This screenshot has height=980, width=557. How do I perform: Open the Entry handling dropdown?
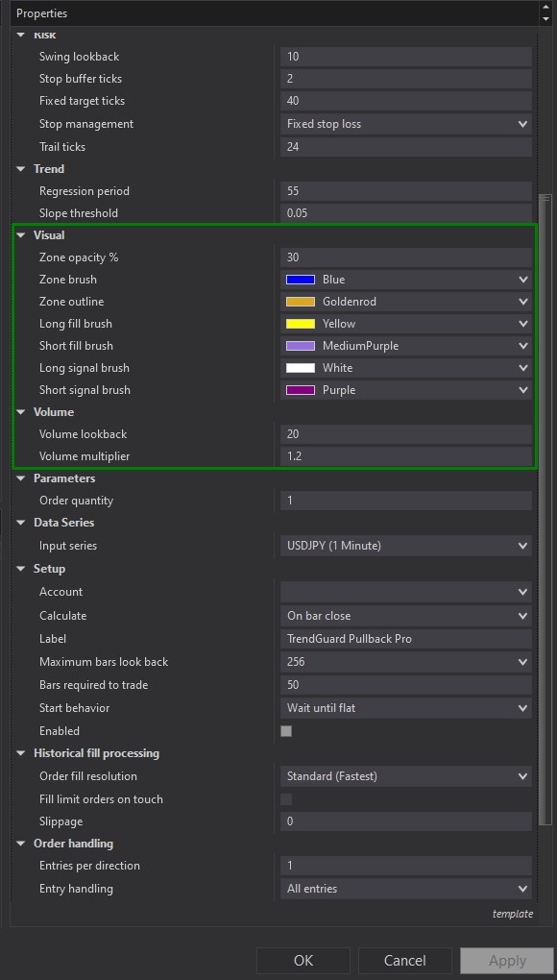(x=521, y=889)
